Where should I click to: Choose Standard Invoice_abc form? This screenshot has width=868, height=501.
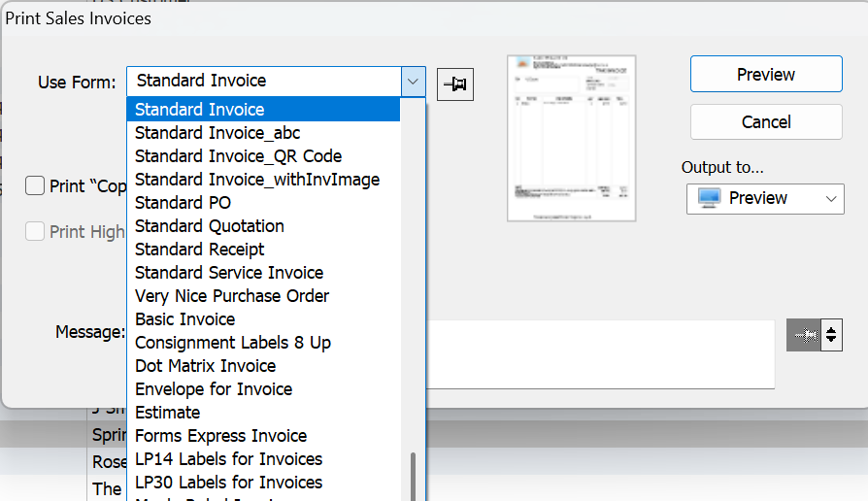pos(263,133)
